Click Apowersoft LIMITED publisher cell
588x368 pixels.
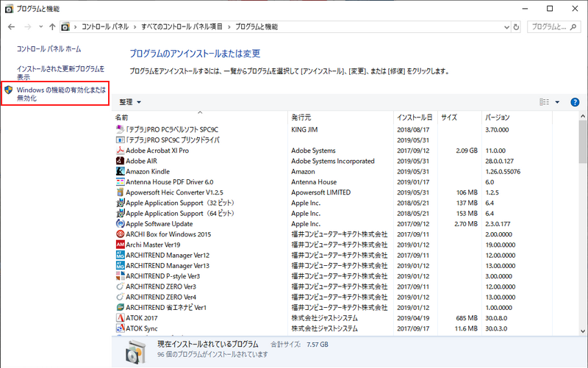321,192
